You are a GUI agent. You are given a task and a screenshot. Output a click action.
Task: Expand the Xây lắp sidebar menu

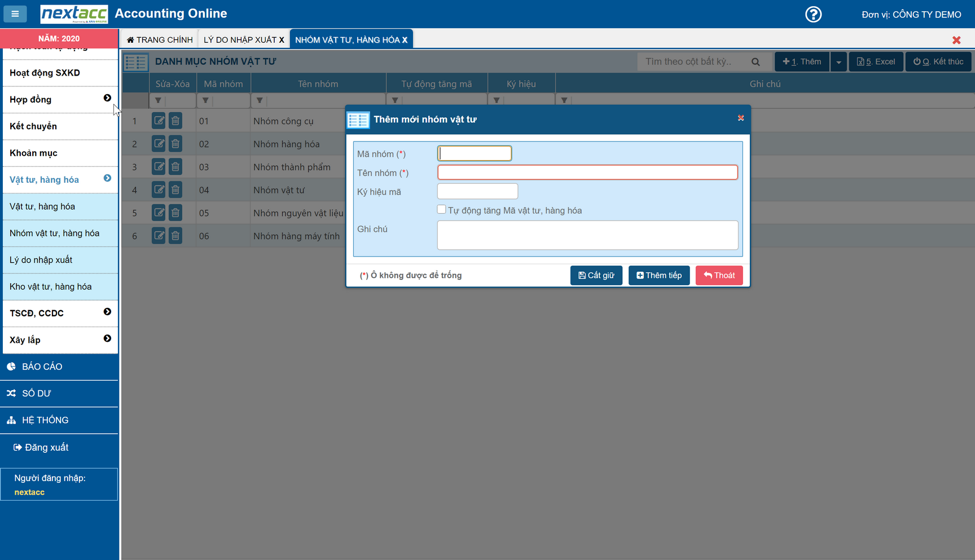pyautogui.click(x=107, y=339)
